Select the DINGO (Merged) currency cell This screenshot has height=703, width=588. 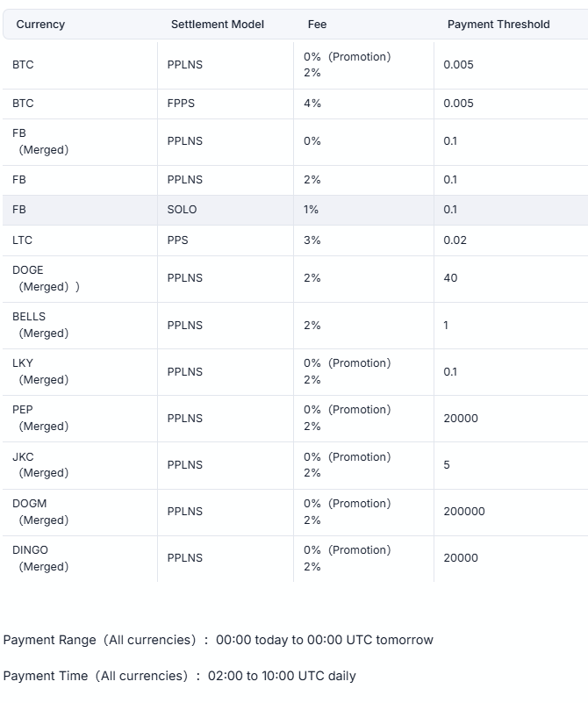click(40, 558)
